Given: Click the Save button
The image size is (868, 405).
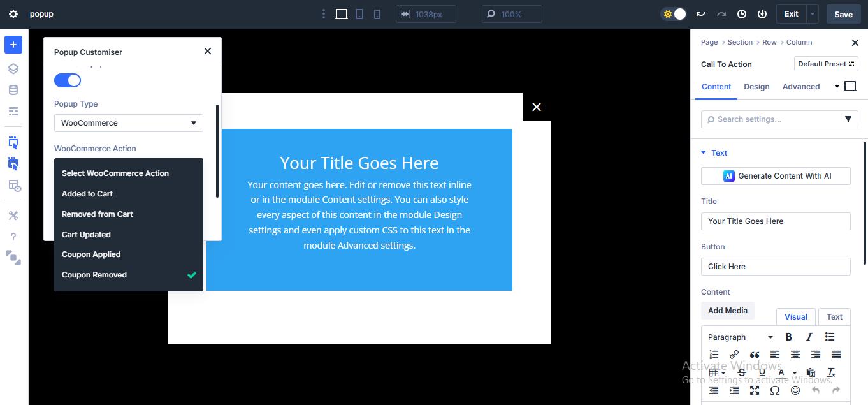Looking at the screenshot, I should (x=843, y=14).
